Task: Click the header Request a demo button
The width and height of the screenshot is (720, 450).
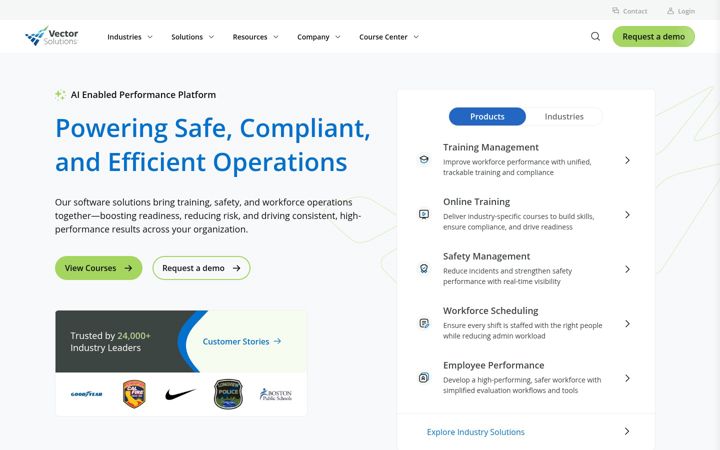Action: click(653, 36)
